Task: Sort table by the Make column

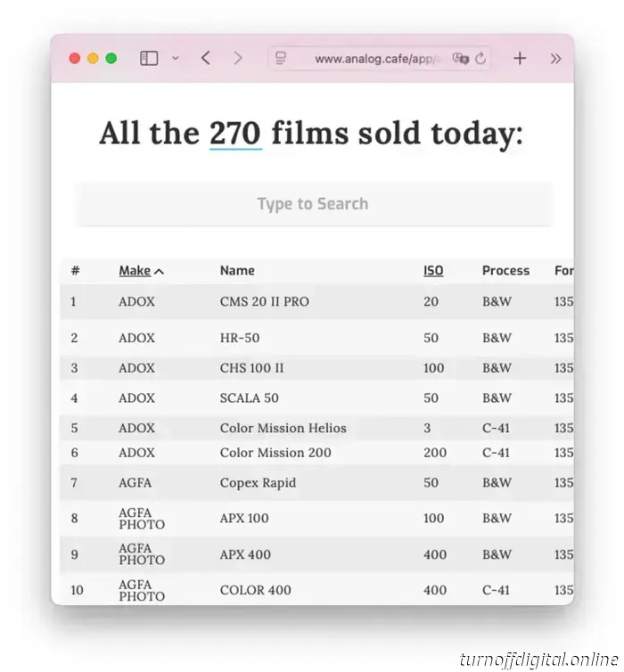Action: [x=135, y=271]
